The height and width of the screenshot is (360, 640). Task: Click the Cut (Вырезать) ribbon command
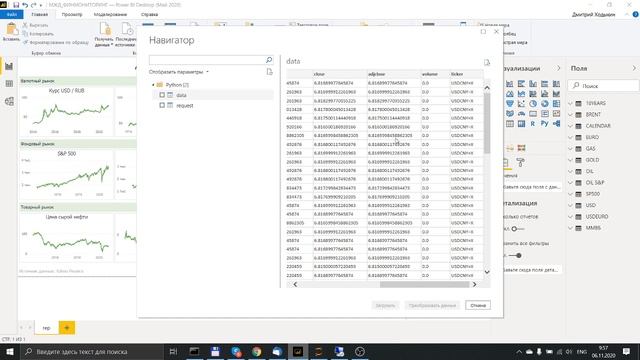[36, 25]
